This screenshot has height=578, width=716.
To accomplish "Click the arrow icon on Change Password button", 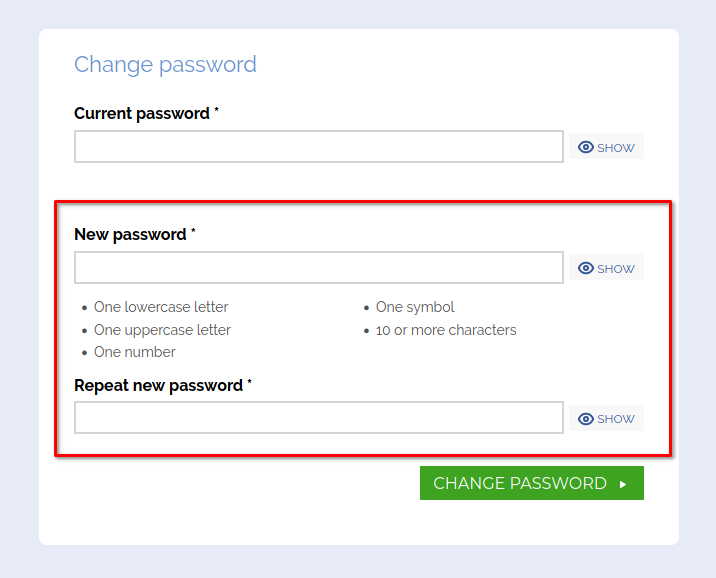I will click(623, 484).
